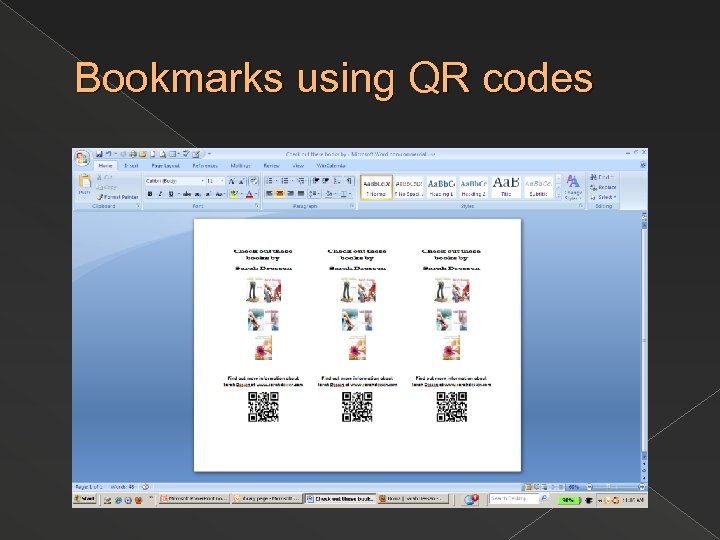Apply the Normal style
This screenshot has width=720, height=540.
click(x=377, y=187)
